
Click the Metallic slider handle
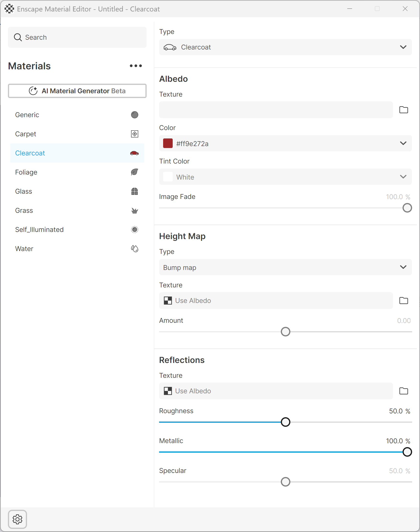pyautogui.click(x=407, y=452)
